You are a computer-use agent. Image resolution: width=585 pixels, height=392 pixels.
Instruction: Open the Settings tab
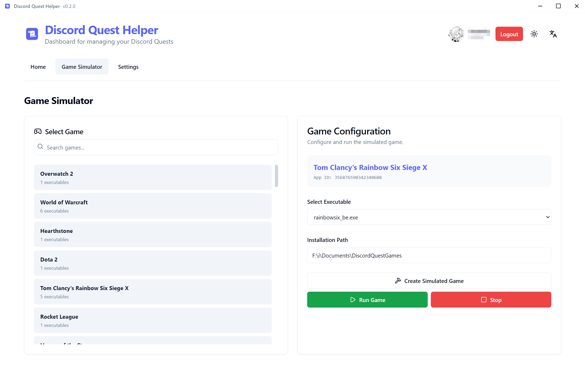(128, 67)
